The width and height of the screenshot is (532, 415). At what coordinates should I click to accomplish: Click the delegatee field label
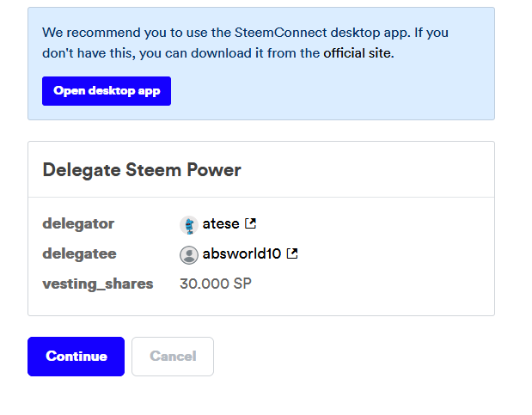click(x=79, y=254)
